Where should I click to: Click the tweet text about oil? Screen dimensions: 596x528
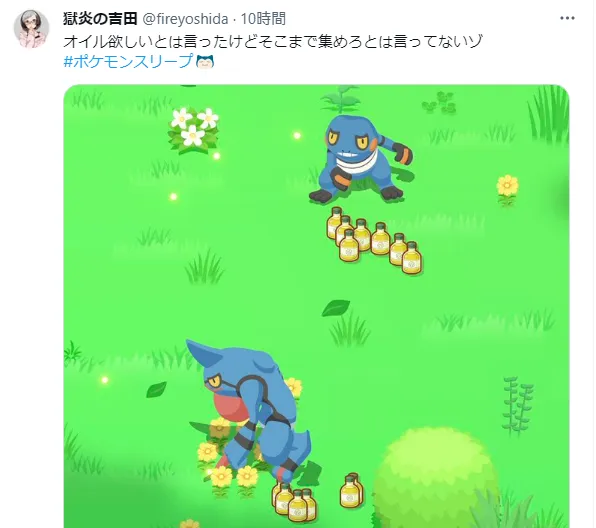[x=273, y=41]
